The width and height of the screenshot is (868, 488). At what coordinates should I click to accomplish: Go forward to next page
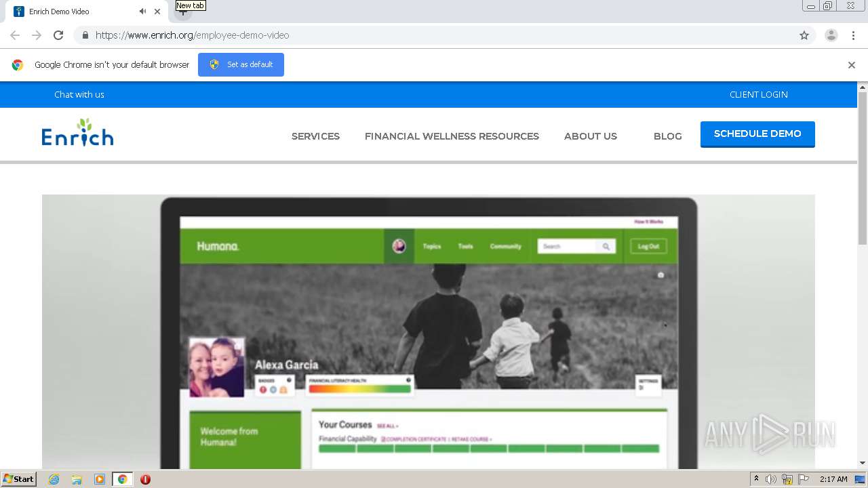[x=37, y=35]
